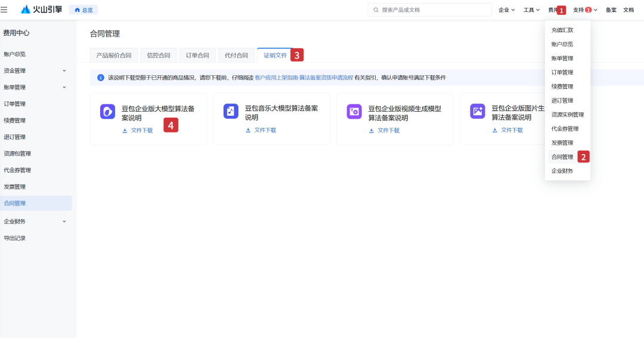Viewport: 644px width, 338px height.
Task: Open 文档 in the top bar
Action: (629, 10)
